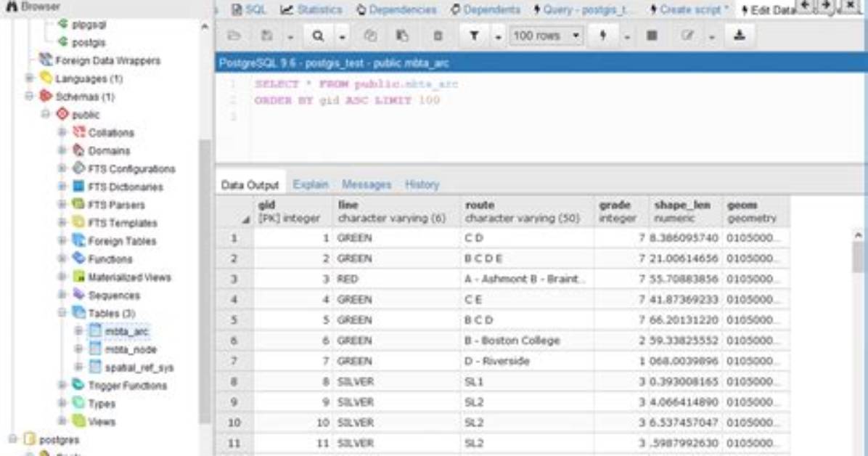
Task: Click the Sequences node icon
Action: click(x=79, y=295)
